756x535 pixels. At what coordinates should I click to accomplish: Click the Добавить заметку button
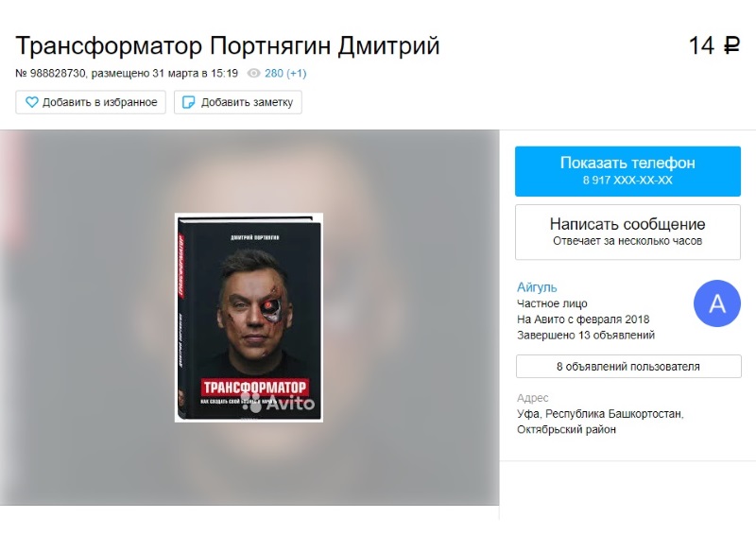tap(238, 102)
